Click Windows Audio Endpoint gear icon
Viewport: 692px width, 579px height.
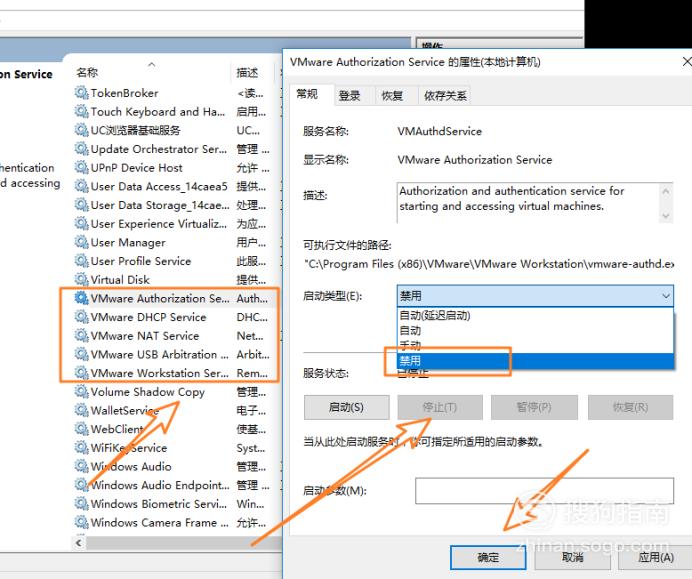click(81, 485)
